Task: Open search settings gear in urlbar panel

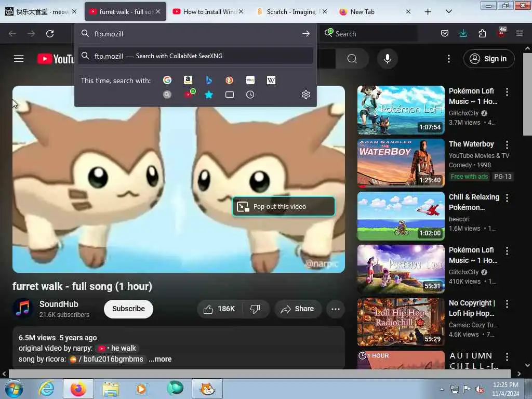Action: (305, 95)
